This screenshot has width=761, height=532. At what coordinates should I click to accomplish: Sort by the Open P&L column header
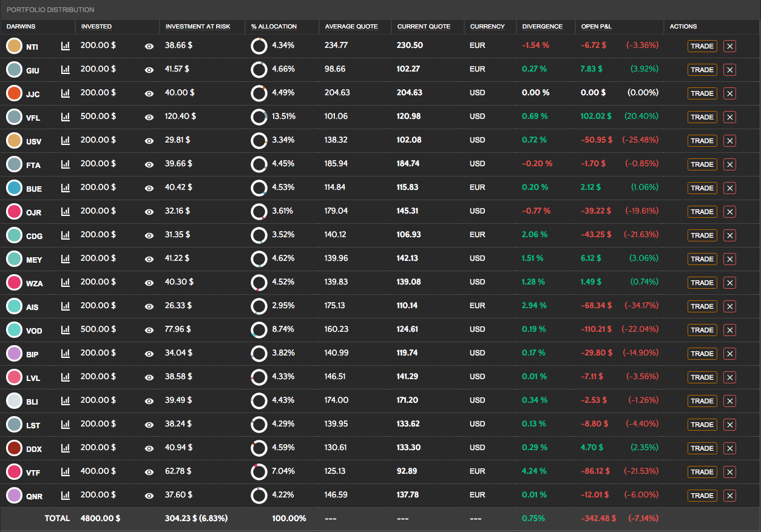pos(596,27)
